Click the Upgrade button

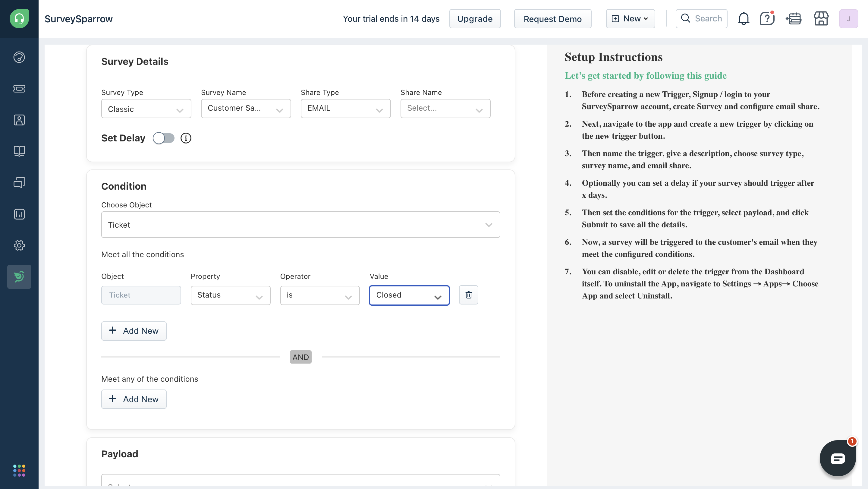(474, 19)
